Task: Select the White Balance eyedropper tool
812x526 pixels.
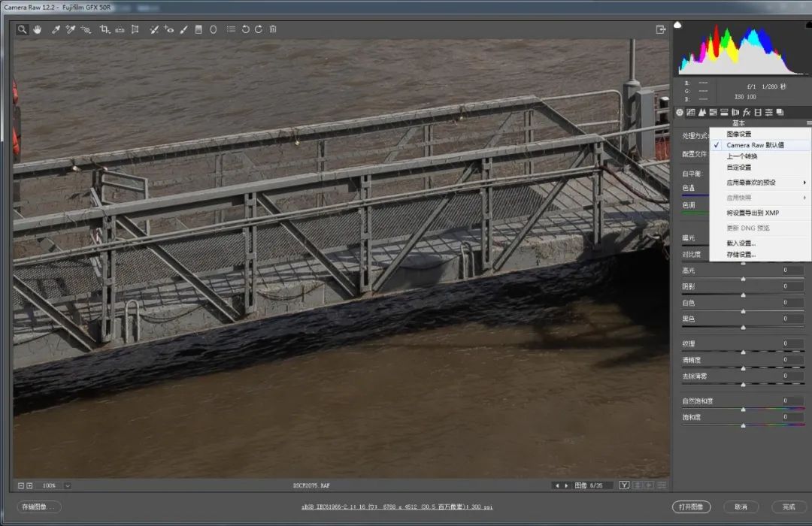Action: pos(56,29)
